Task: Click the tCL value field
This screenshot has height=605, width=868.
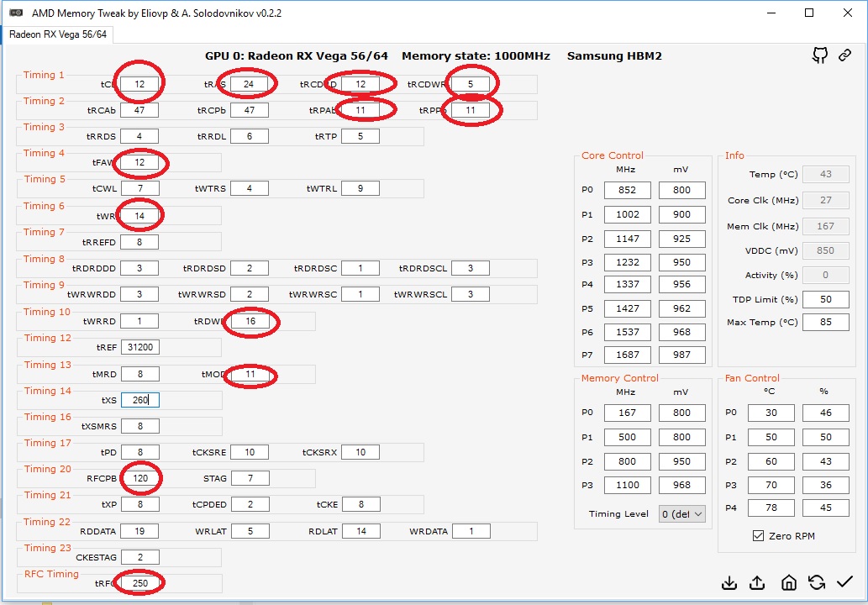Action: point(139,84)
